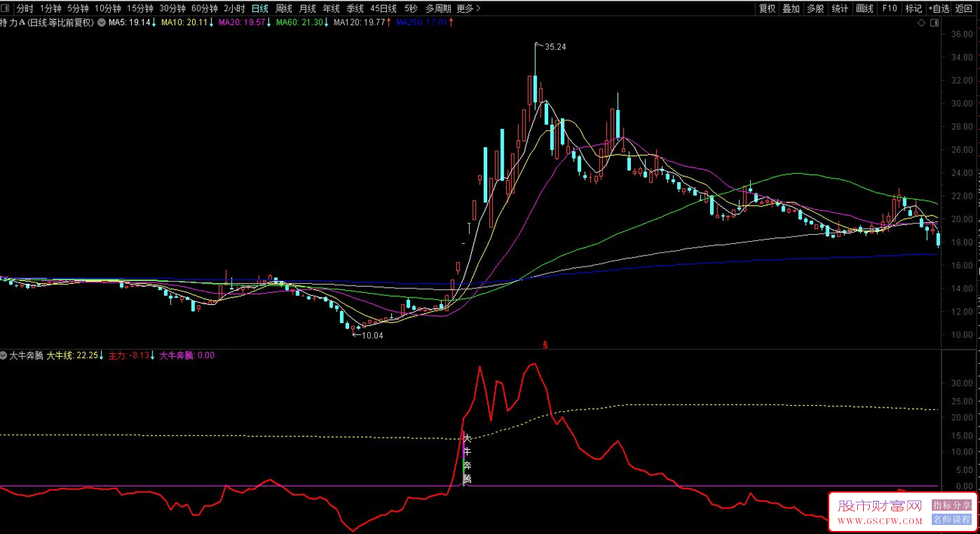
Task: Select the 日线 daily tab
Action: pos(260,9)
